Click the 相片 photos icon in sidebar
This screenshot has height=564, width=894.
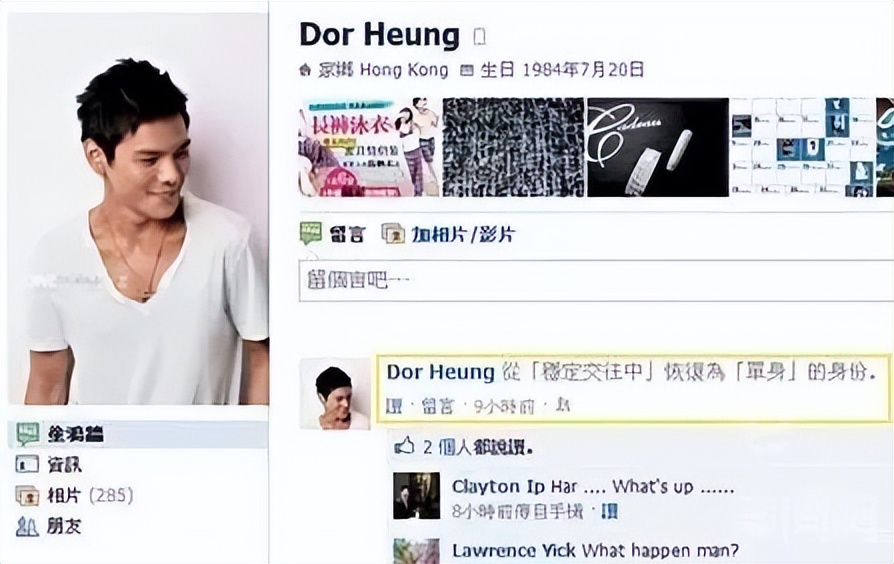(x=27, y=496)
